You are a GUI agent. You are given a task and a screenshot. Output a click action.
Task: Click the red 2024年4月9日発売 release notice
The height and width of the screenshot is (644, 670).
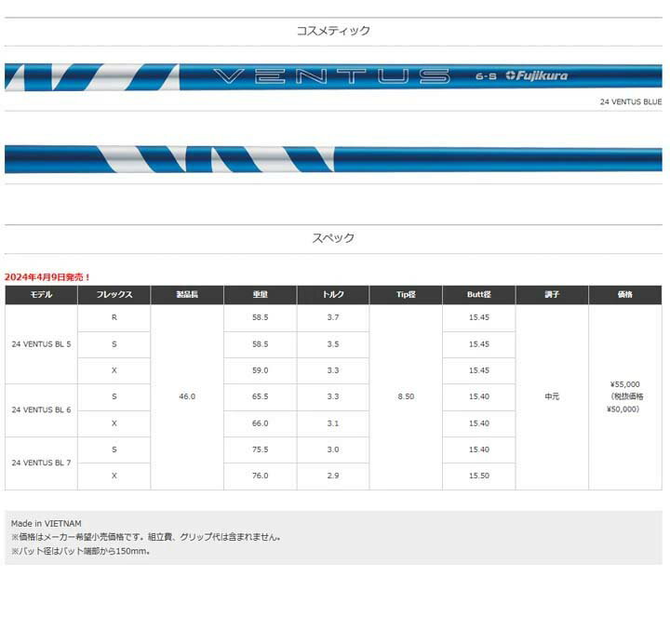coord(47,277)
